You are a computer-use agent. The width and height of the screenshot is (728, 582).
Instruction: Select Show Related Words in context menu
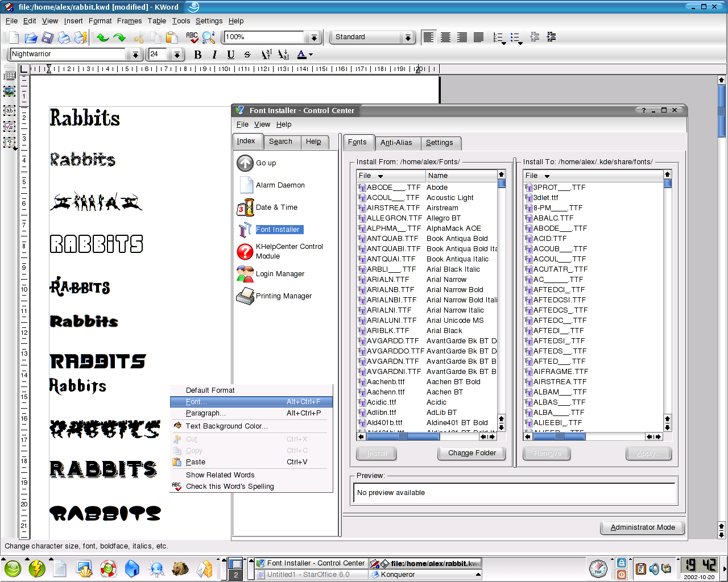coord(251,475)
